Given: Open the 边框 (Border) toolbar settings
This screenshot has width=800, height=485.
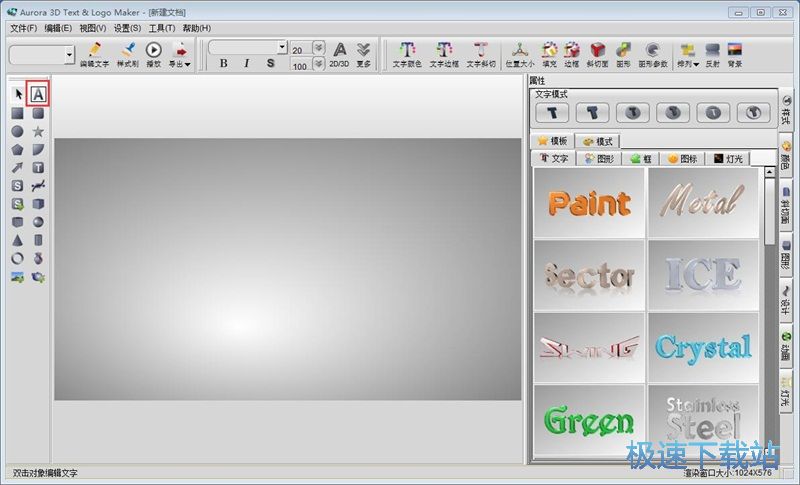Looking at the screenshot, I should click(x=572, y=55).
